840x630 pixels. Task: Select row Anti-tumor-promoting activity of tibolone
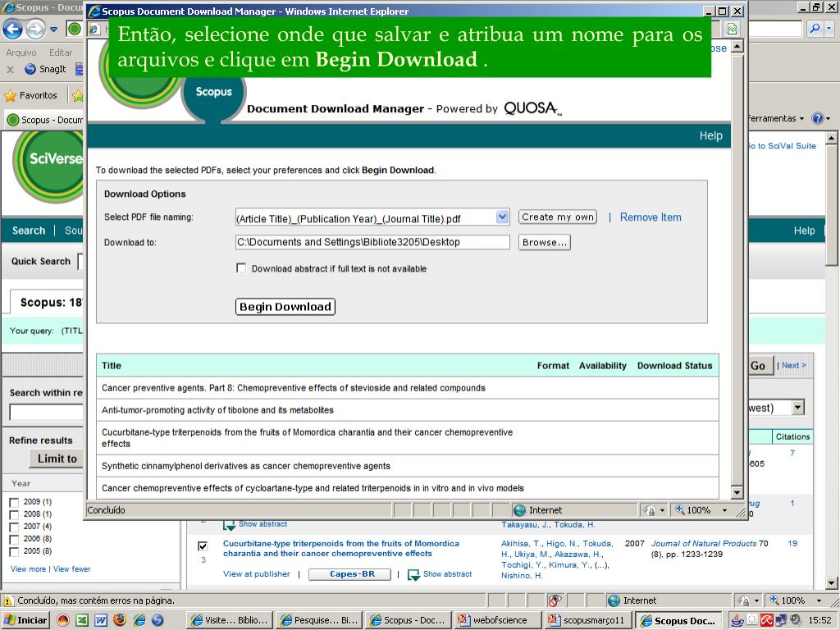[x=407, y=410]
